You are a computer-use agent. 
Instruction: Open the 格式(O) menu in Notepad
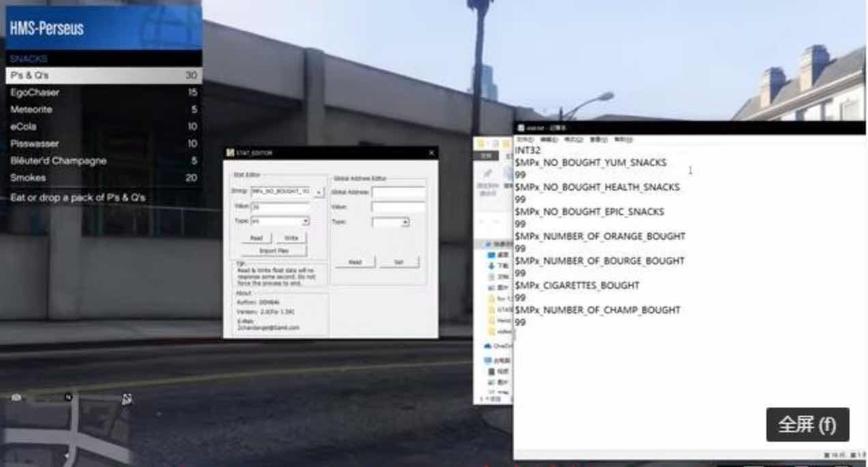pyautogui.click(x=575, y=139)
